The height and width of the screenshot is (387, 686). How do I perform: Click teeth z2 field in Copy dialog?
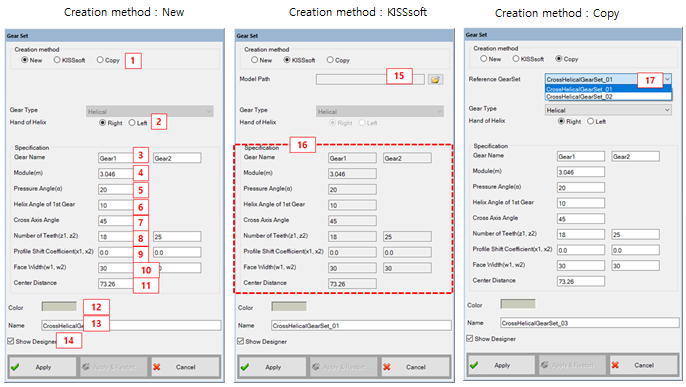(x=635, y=234)
